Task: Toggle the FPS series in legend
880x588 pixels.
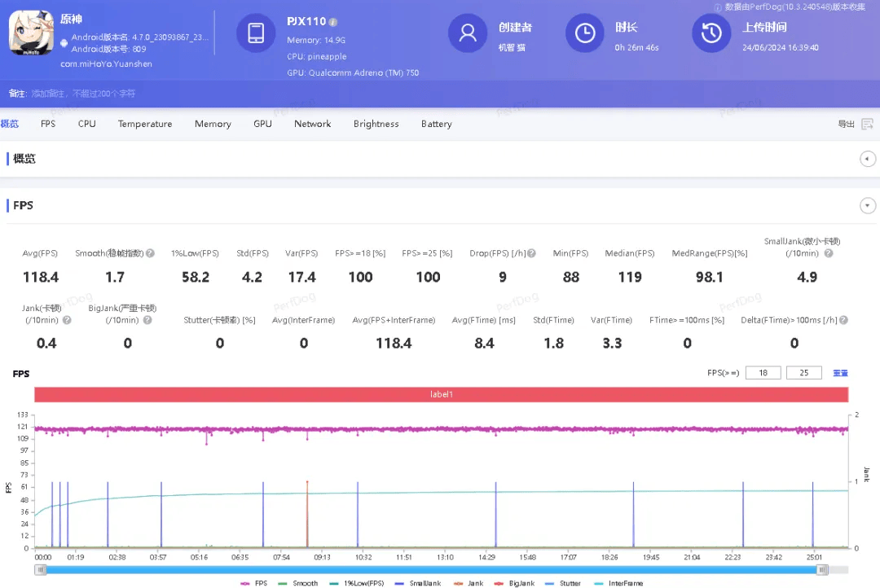Action: [254, 583]
